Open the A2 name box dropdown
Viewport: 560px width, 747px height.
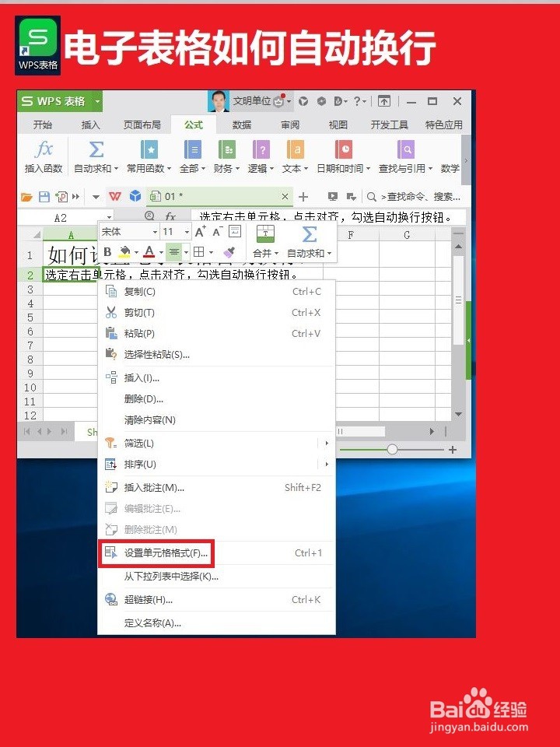tap(110, 218)
